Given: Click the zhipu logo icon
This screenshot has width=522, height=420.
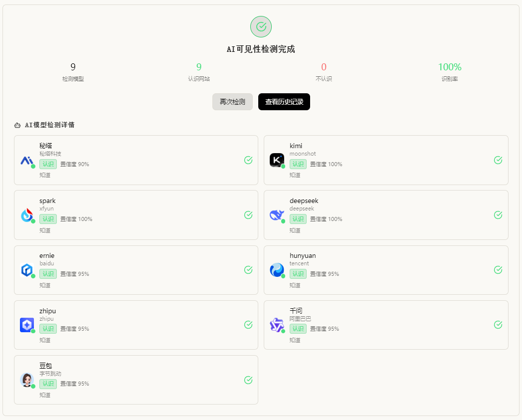Looking at the screenshot, I should (x=27, y=325).
